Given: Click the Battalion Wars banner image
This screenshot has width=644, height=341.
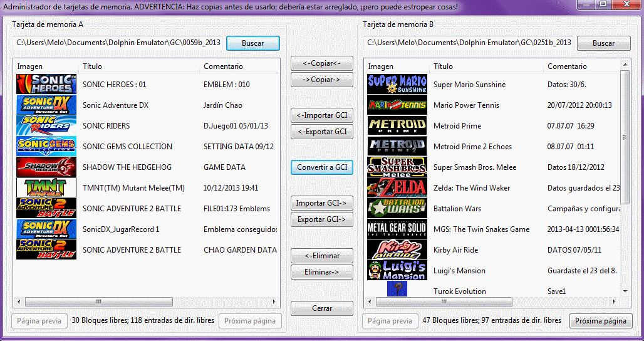Looking at the screenshot, I should [397, 208].
